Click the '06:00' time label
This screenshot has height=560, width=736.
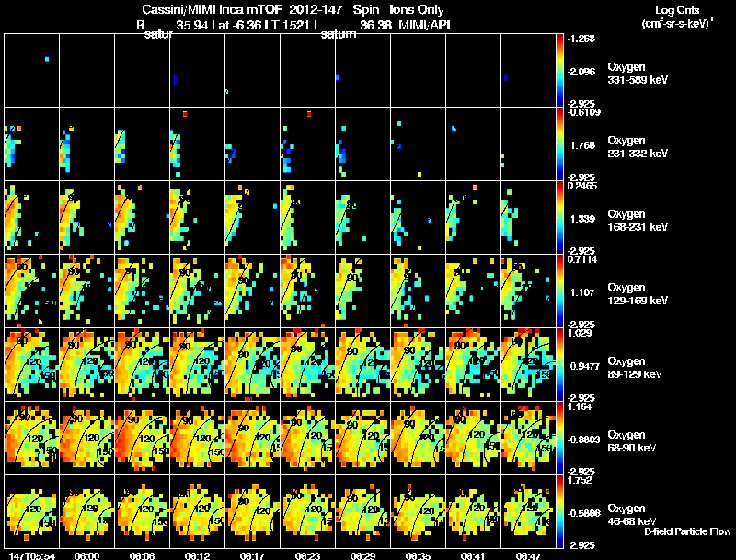(x=86, y=556)
